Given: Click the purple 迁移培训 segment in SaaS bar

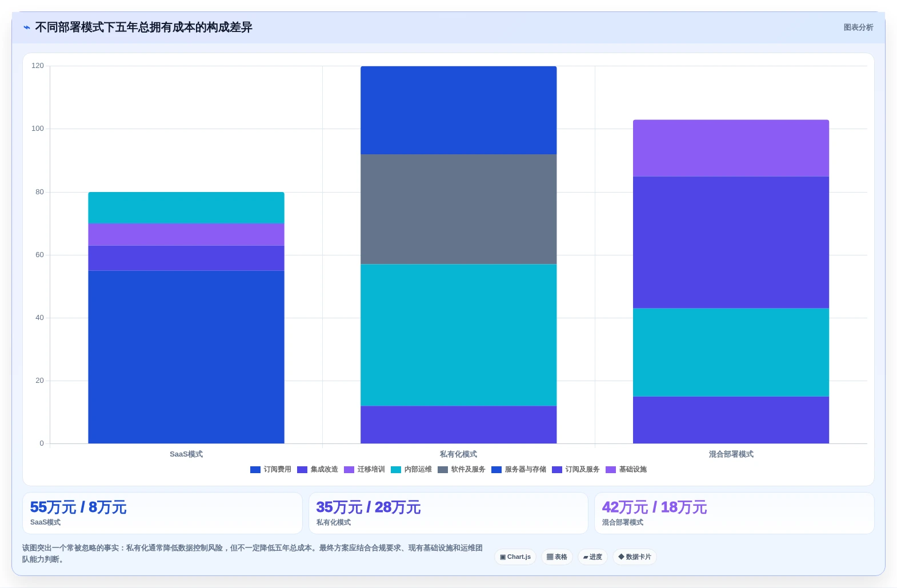Looking at the screenshot, I should click(x=186, y=234).
